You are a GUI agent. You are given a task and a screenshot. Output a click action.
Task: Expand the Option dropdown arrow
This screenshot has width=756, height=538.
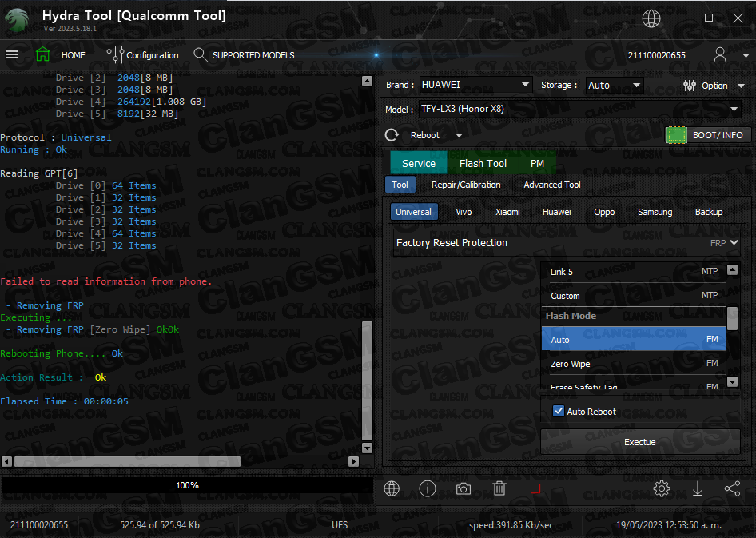(742, 86)
